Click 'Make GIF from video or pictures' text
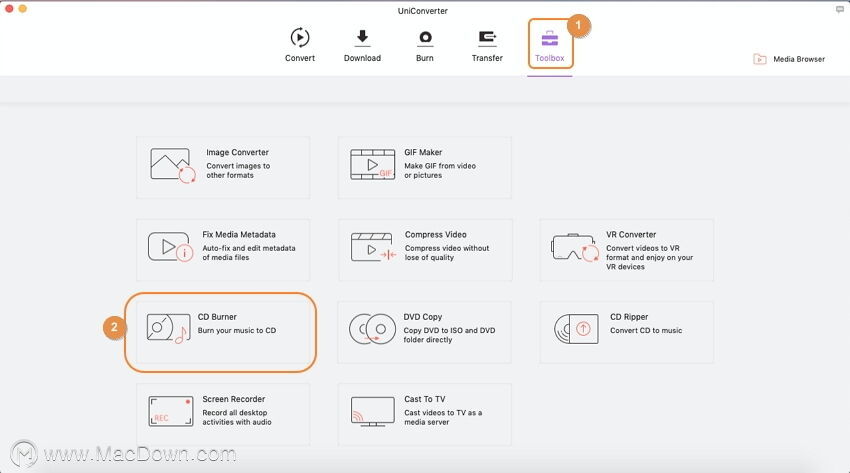 click(x=440, y=171)
